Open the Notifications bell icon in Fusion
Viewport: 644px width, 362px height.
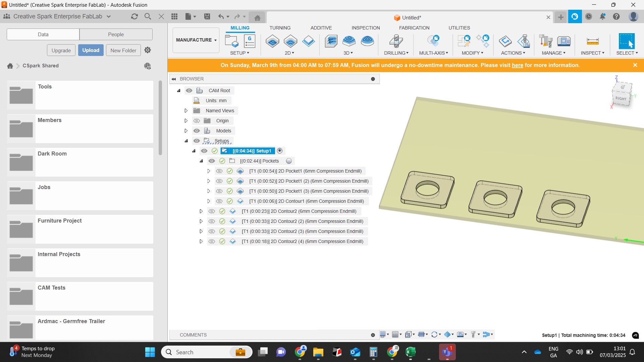pos(603,16)
